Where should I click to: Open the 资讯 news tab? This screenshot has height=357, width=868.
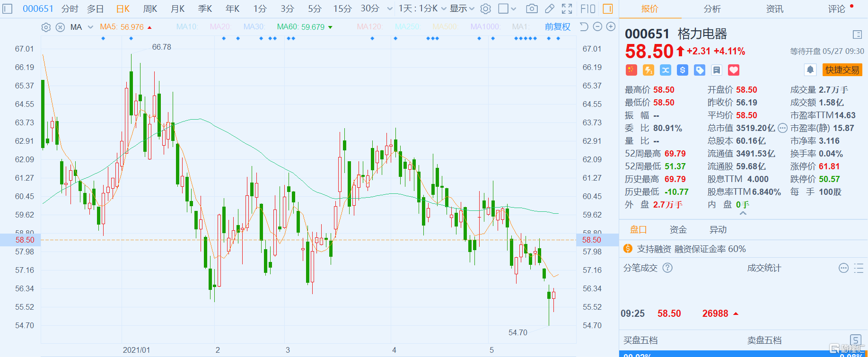tap(774, 9)
